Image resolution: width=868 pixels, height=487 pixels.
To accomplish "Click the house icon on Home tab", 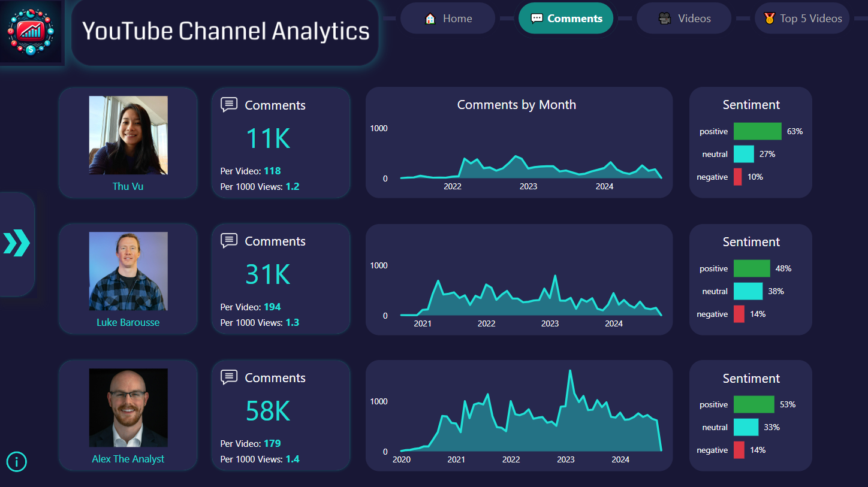I will 430,19.
